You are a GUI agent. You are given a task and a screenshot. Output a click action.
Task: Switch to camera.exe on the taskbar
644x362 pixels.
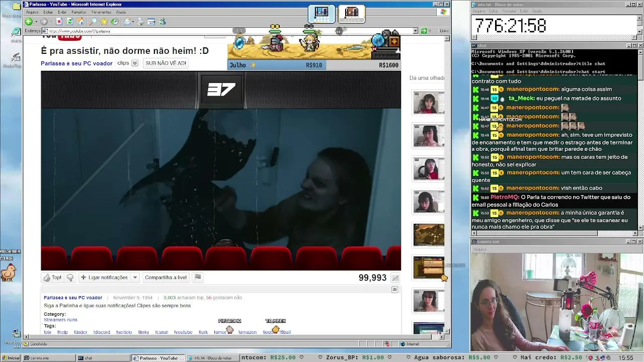[49, 358]
